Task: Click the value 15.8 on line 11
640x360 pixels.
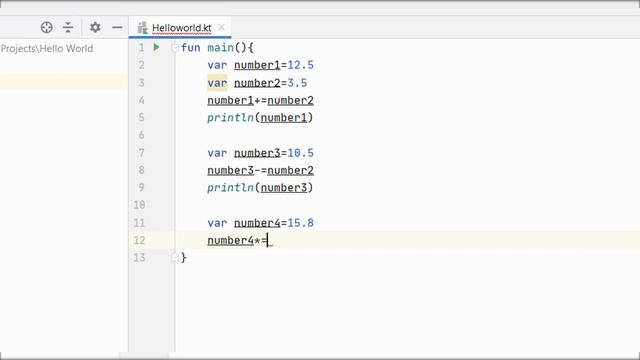Action: 300,223
